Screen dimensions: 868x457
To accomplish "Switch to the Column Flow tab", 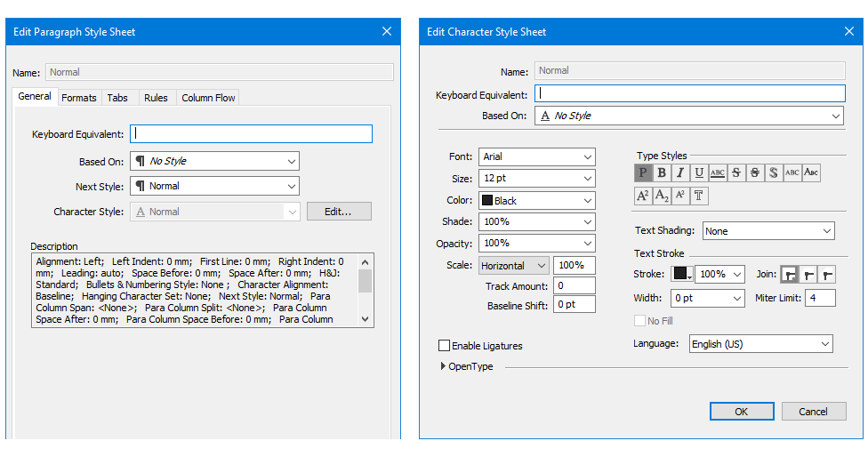I will click(x=208, y=98).
